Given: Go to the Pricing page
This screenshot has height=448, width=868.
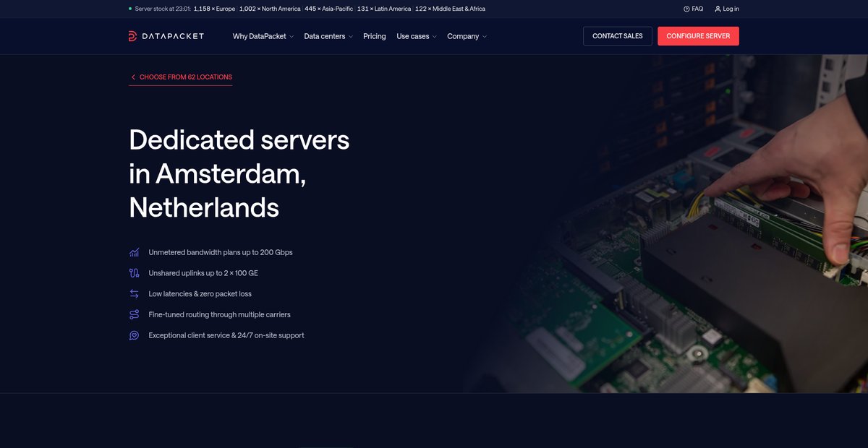Looking at the screenshot, I should (x=375, y=36).
